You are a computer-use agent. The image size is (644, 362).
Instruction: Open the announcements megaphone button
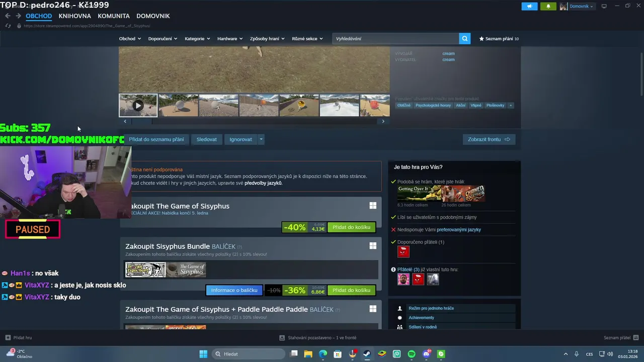pyautogui.click(x=529, y=6)
